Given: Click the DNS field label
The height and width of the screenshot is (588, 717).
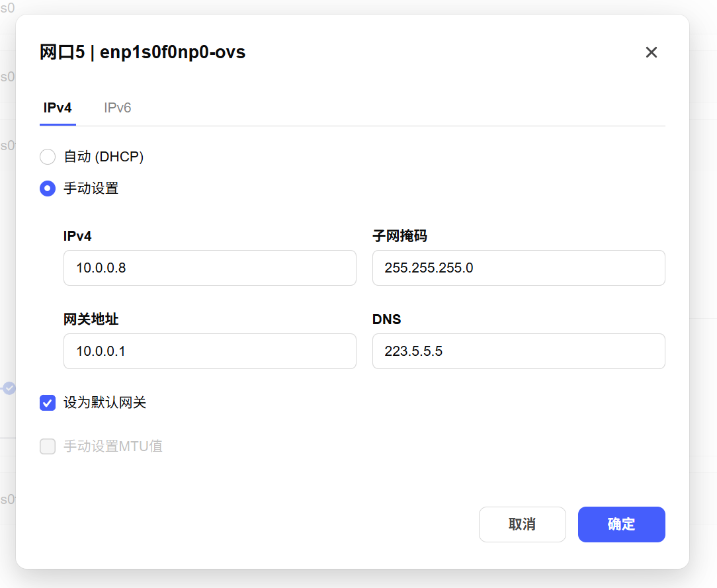Looking at the screenshot, I should click(x=386, y=319).
